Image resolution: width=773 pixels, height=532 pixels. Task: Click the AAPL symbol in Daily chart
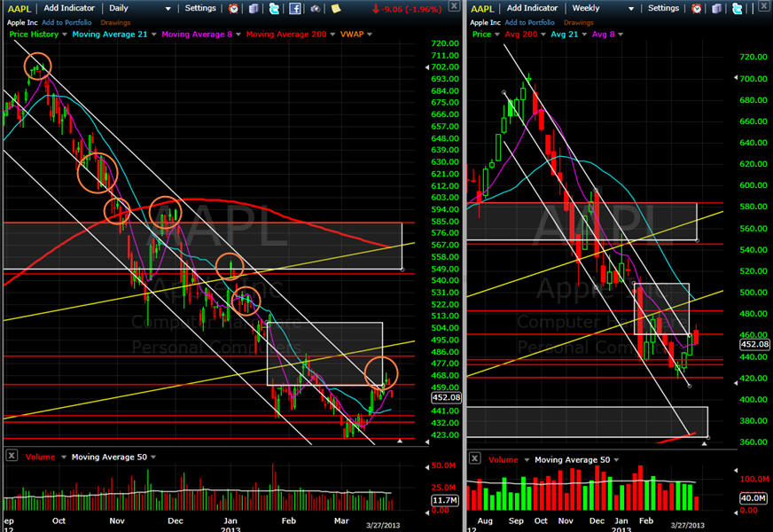point(20,9)
